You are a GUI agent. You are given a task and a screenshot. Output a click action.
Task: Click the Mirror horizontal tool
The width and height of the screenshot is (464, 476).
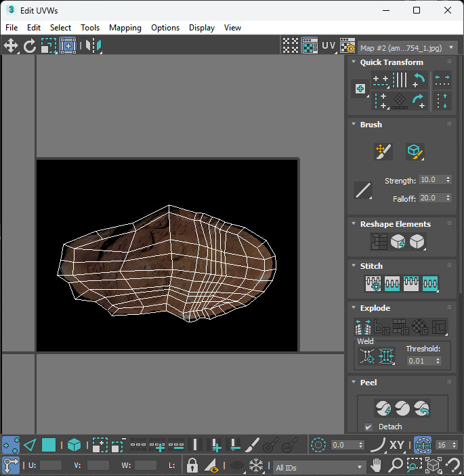93,45
